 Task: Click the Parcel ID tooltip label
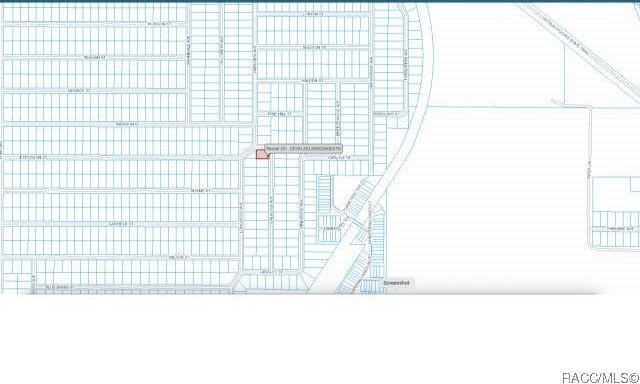click(304, 149)
